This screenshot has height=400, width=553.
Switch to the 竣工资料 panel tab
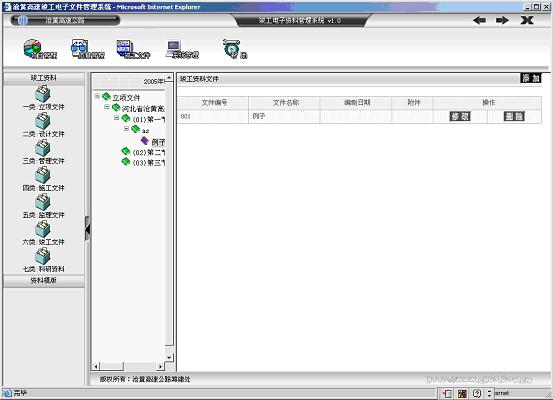(x=43, y=78)
